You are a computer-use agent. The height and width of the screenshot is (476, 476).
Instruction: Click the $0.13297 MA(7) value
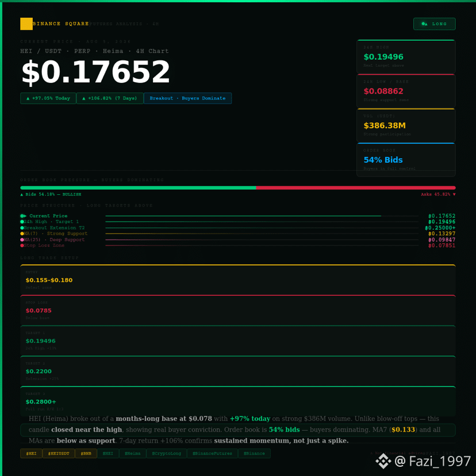[442, 234]
